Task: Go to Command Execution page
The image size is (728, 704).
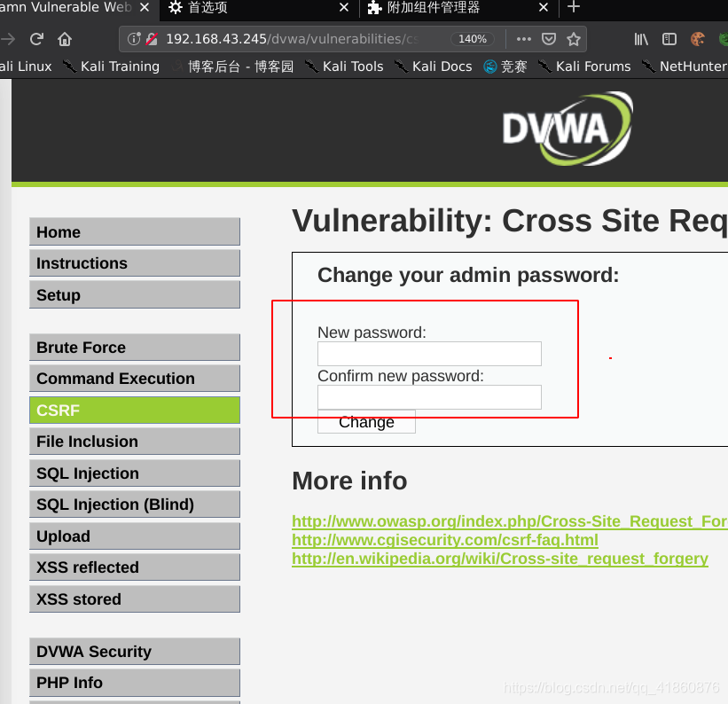Action: click(135, 379)
